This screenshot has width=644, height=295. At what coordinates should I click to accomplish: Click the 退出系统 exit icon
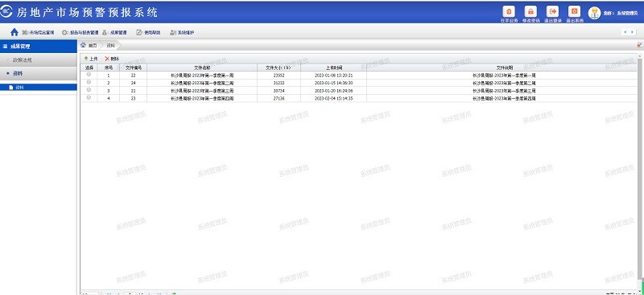(574, 11)
